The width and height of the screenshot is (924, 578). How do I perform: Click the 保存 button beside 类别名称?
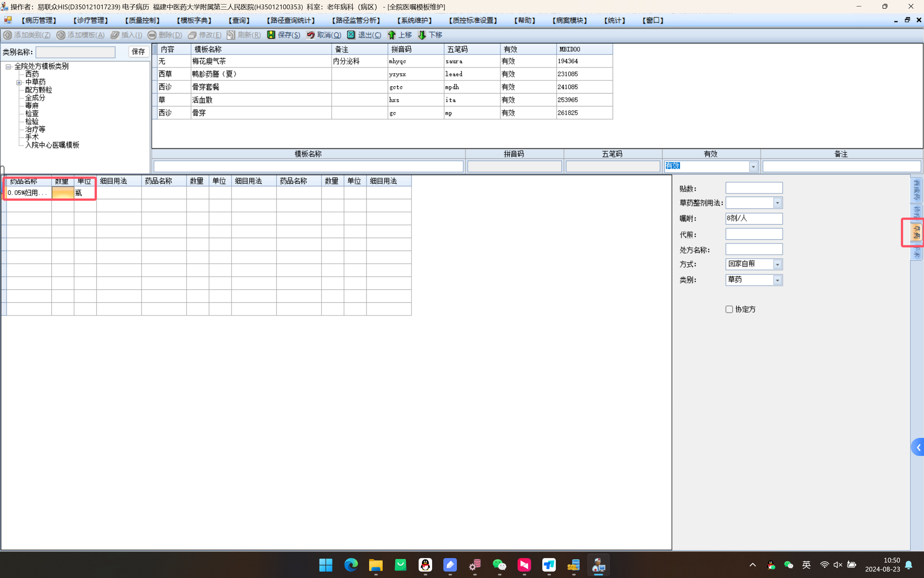[138, 52]
